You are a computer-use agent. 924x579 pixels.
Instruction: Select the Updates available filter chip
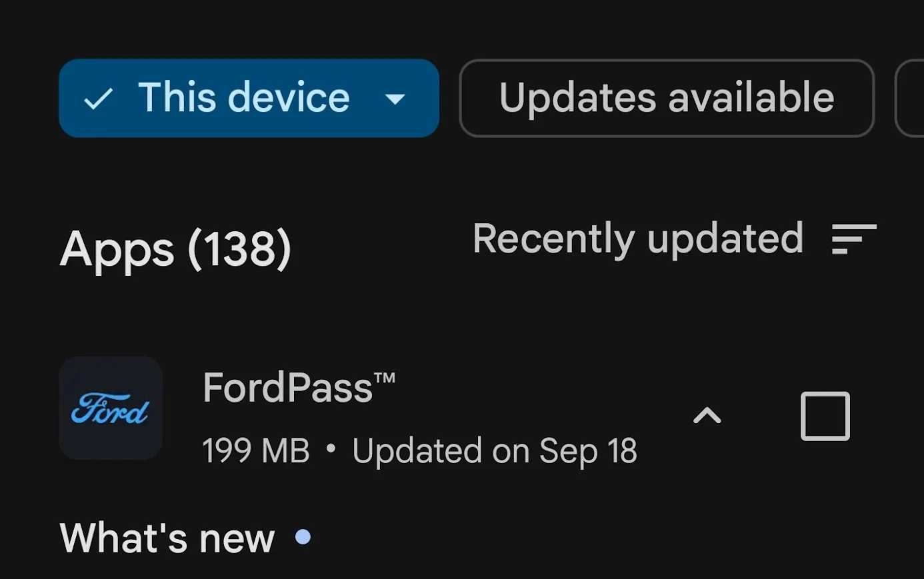[x=667, y=99]
